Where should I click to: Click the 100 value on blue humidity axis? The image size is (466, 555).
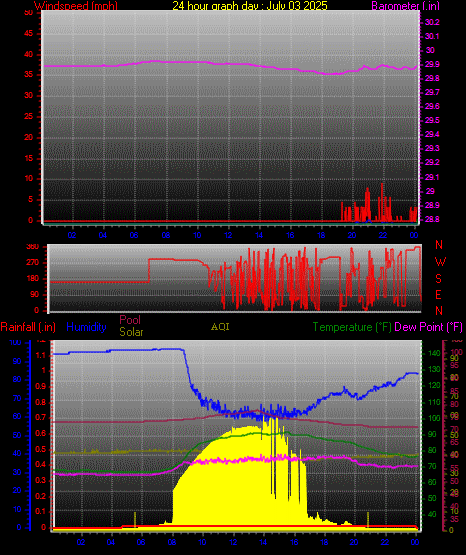click(x=15, y=343)
